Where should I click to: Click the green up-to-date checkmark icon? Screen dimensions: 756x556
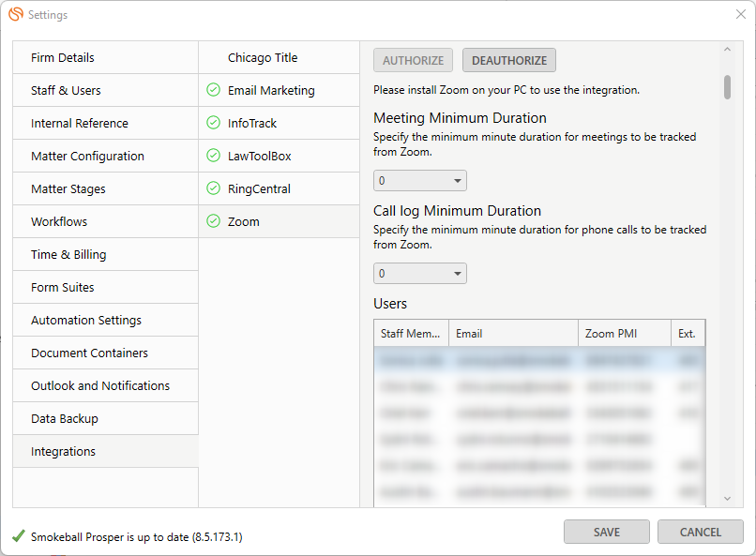pyautogui.click(x=19, y=535)
